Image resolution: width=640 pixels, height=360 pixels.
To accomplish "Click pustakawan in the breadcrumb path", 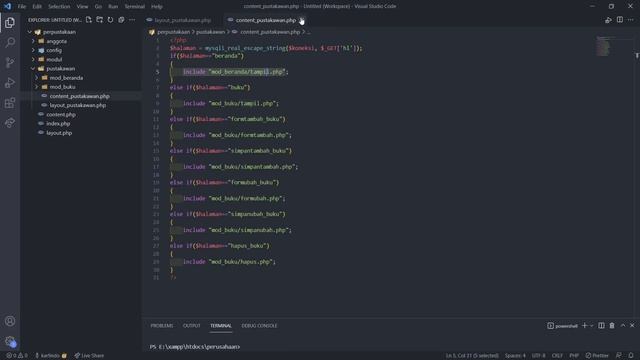I will [210, 32].
